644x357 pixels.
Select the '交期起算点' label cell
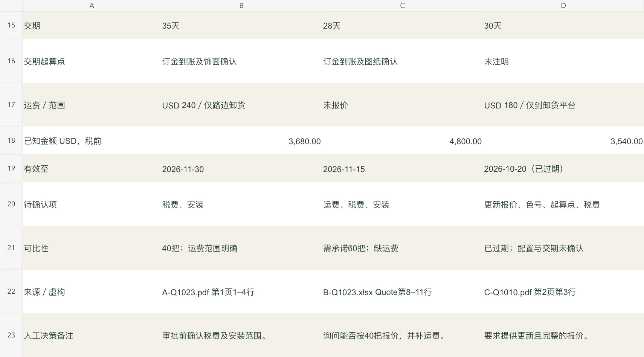[x=92, y=61]
